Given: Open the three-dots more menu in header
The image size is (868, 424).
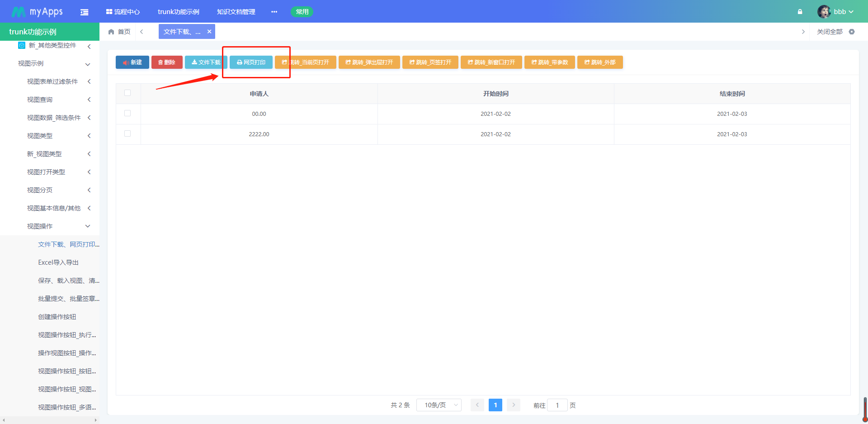Looking at the screenshot, I should pos(274,12).
